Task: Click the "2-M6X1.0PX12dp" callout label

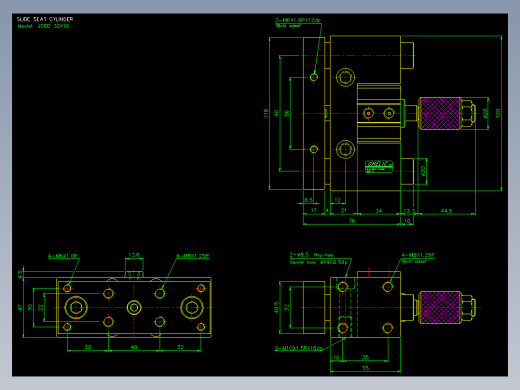Action: pyautogui.click(x=298, y=20)
